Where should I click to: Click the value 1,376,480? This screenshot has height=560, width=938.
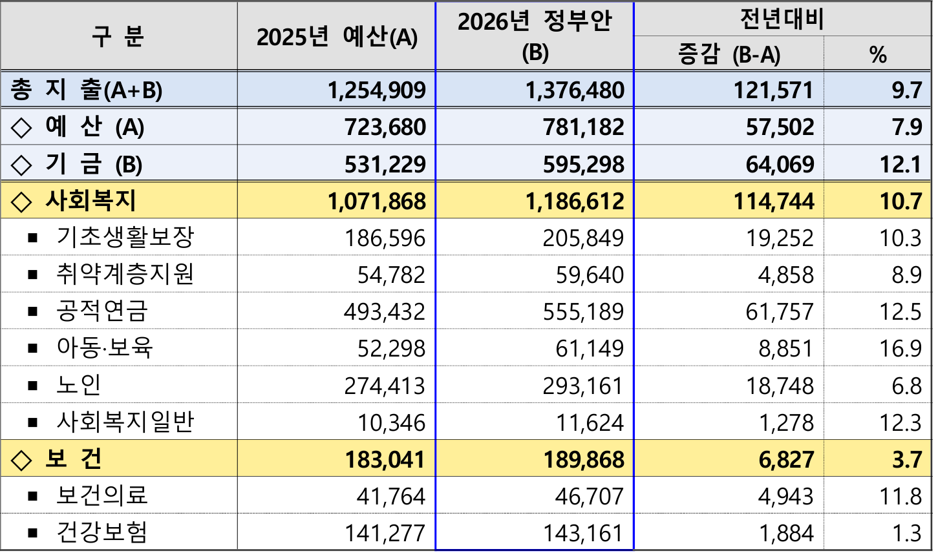point(575,90)
